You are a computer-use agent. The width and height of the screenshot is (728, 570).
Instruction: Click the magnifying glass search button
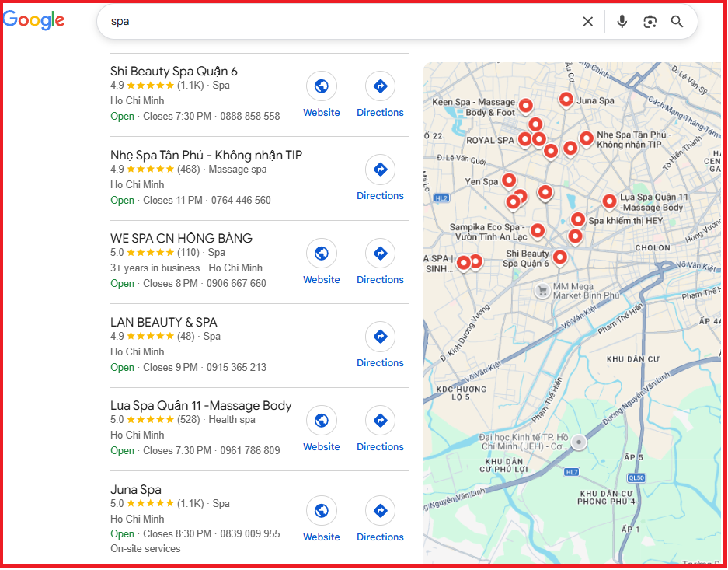tap(677, 22)
